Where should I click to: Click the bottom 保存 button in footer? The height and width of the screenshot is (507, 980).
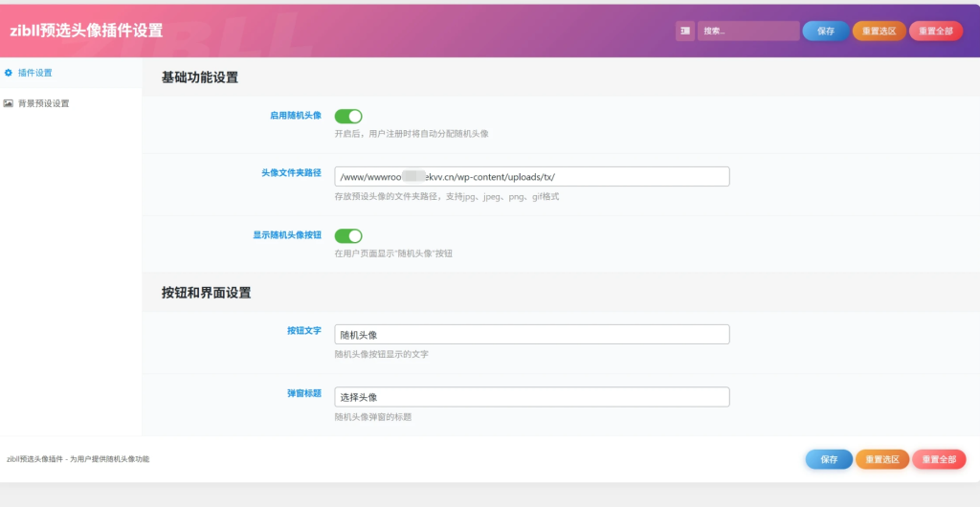829,459
